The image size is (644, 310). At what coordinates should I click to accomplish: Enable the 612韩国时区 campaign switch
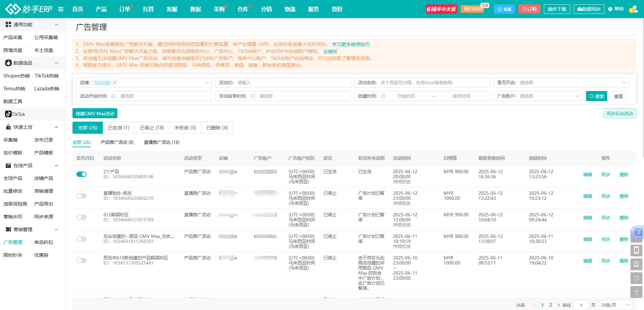pyautogui.click(x=82, y=217)
